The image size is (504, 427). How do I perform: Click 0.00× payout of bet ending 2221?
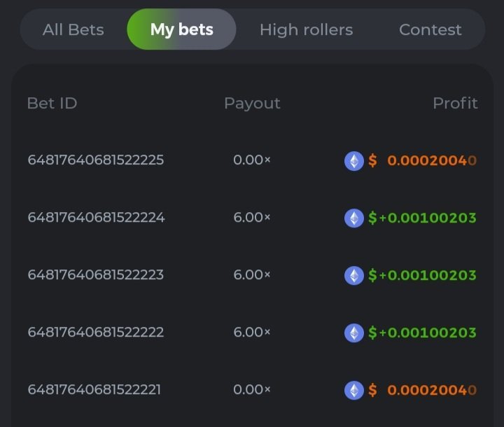click(252, 390)
